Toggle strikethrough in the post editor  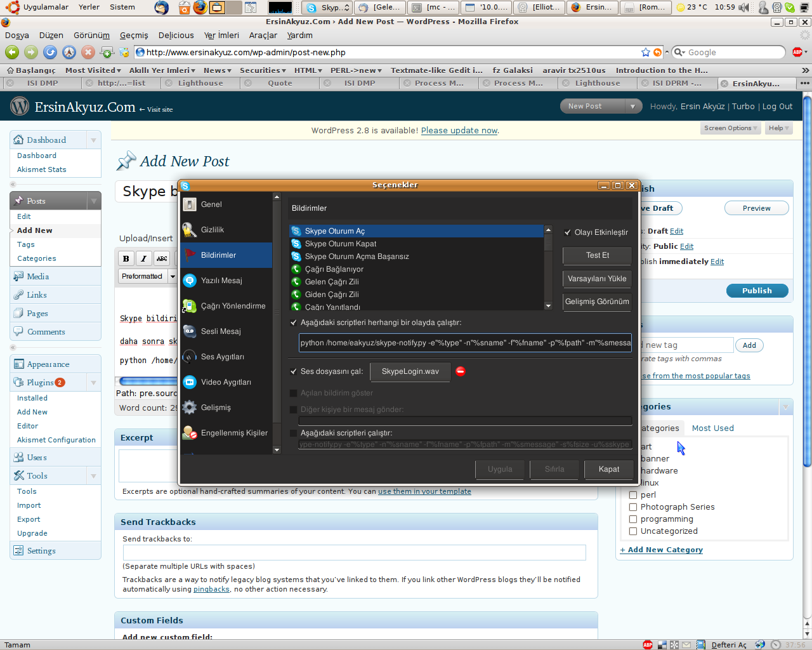(x=162, y=258)
